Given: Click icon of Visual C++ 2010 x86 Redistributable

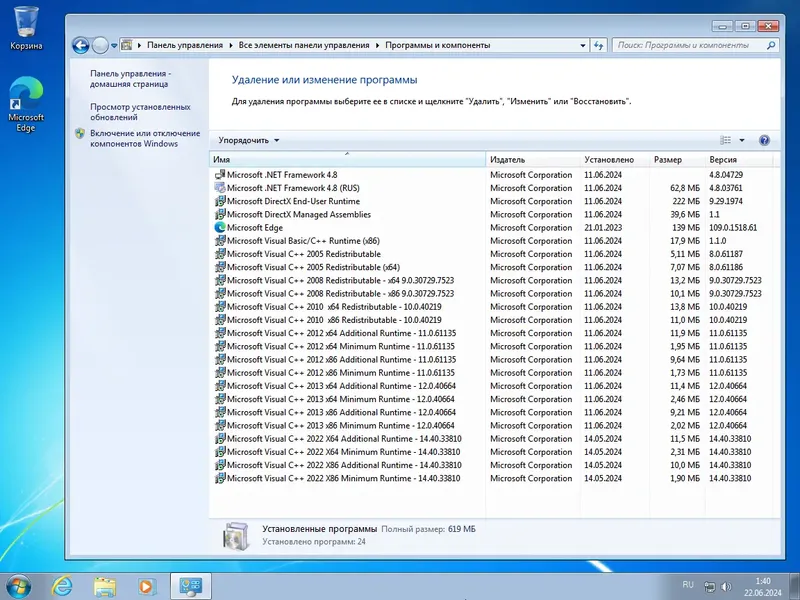Looking at the screenshot, I should click(220, 320).
